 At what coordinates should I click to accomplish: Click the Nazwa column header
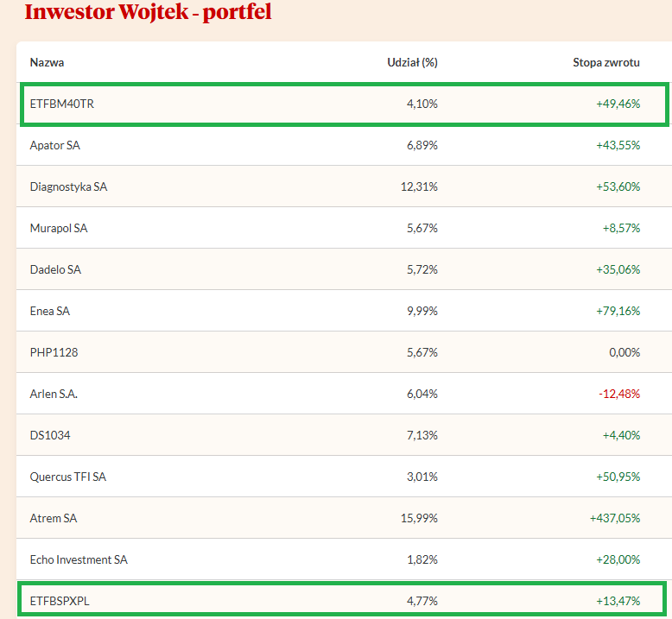[48, 62]
